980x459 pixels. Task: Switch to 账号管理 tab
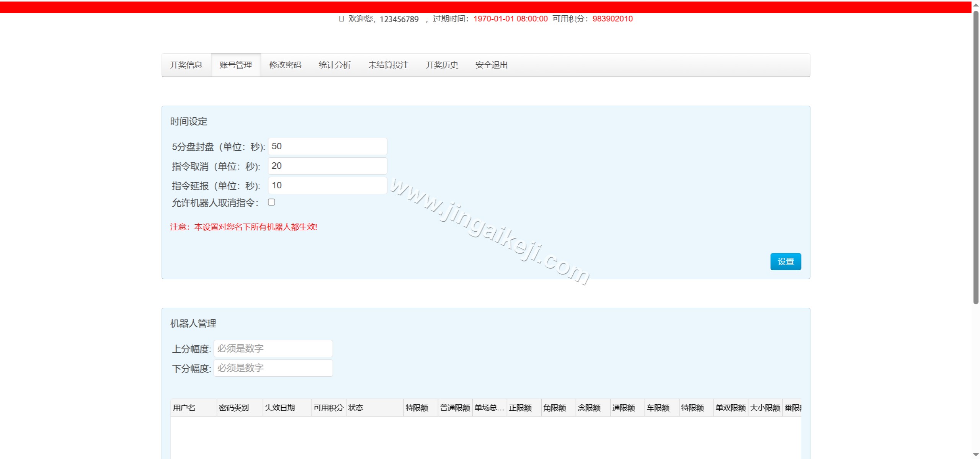pyautogui.click(x=236, y=65)
